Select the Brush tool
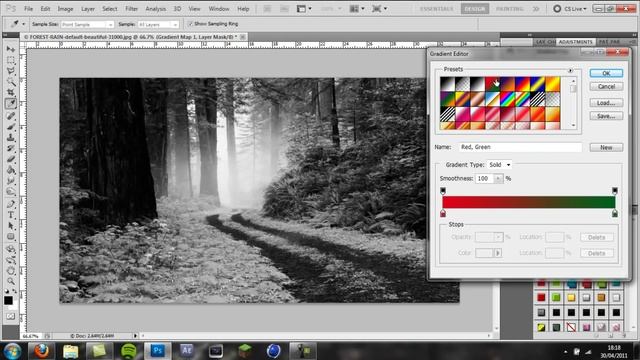The width and height of the screenshot is (640, 360). 11,127
